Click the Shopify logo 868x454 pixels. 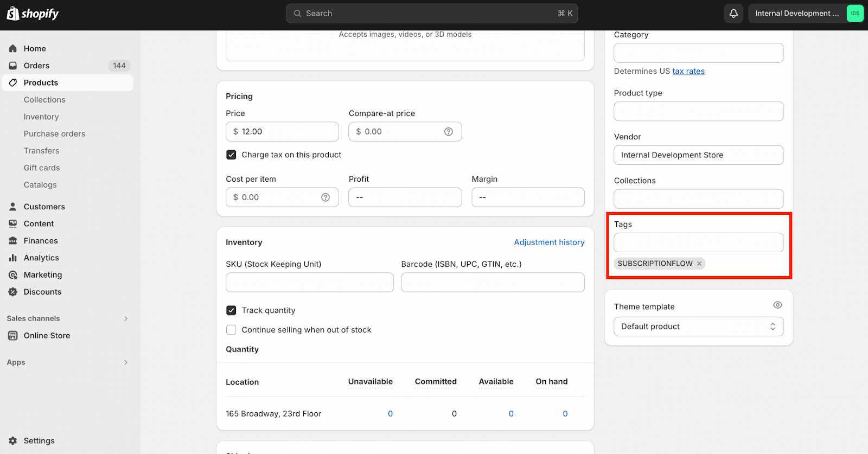[x=33, y=14]
